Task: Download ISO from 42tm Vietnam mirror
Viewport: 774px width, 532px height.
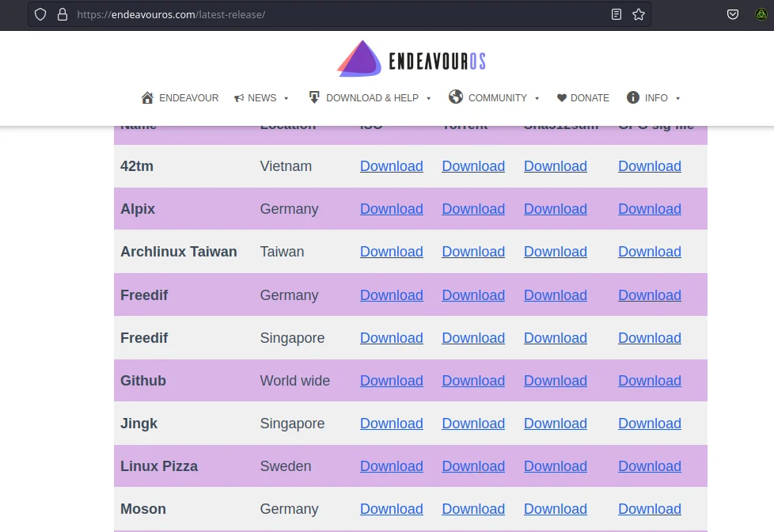Action: tap(392, 166)
